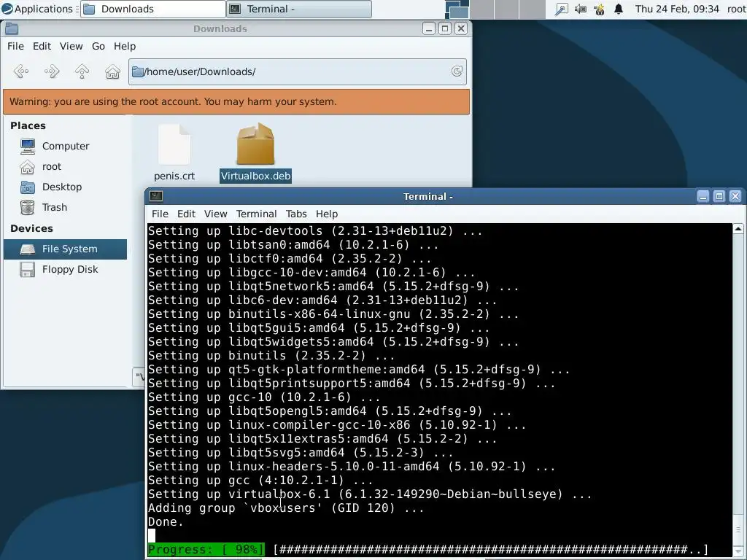747x560 pixels.
Task: Open View menu in Terminal window
Action: pos(215,214)
